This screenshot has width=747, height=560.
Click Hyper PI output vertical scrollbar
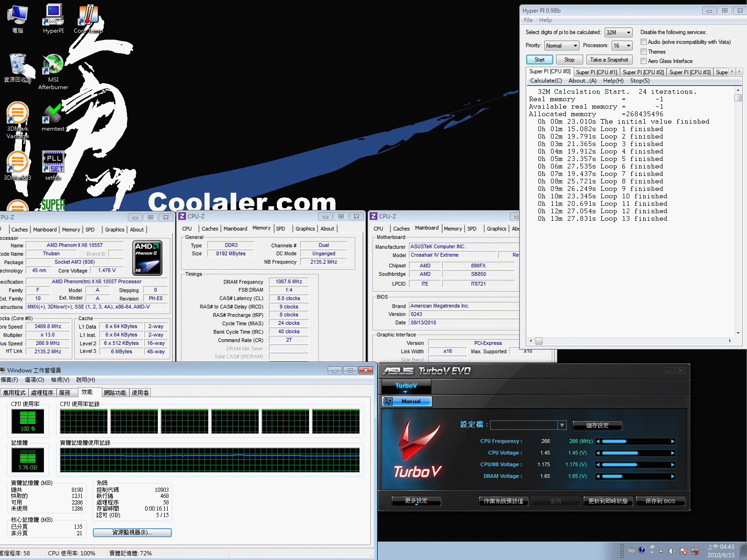pyautogui.click(x=738, y=211)
